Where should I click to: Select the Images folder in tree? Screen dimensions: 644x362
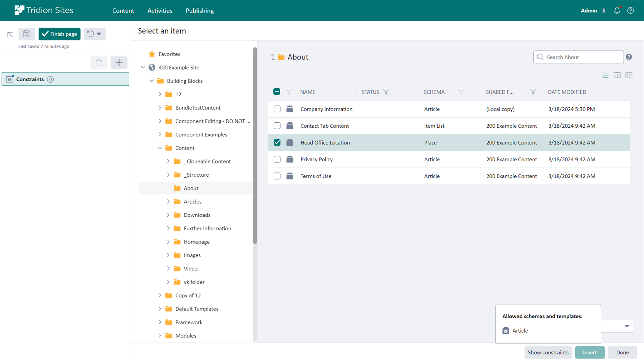click(192, 255)
